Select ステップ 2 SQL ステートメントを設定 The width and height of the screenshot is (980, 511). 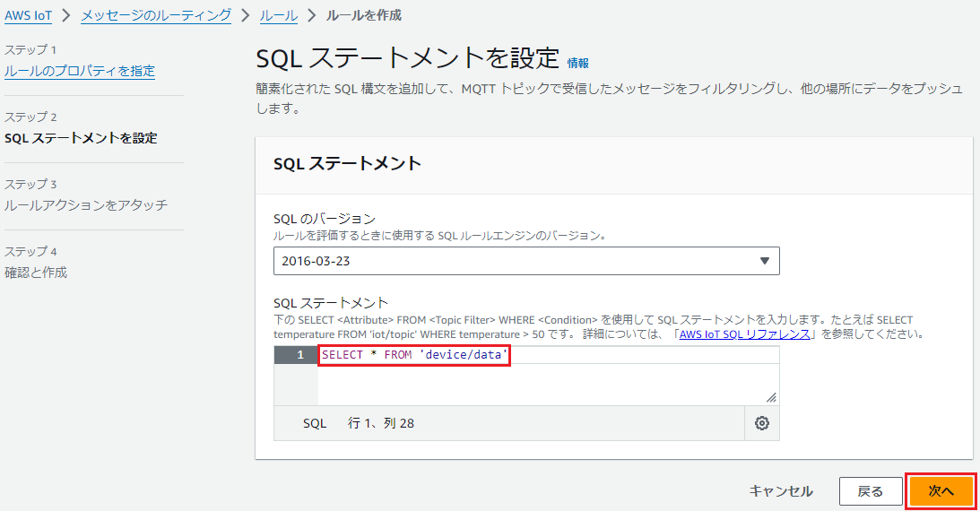(x=81, y=137)
